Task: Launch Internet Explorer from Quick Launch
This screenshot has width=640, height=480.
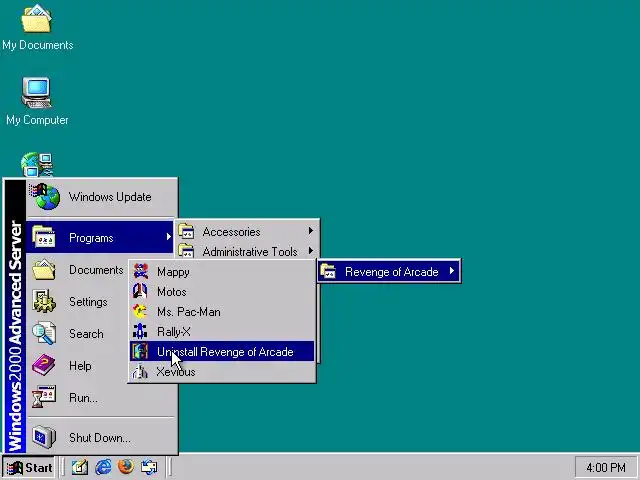Action: [x=103, y=467]
